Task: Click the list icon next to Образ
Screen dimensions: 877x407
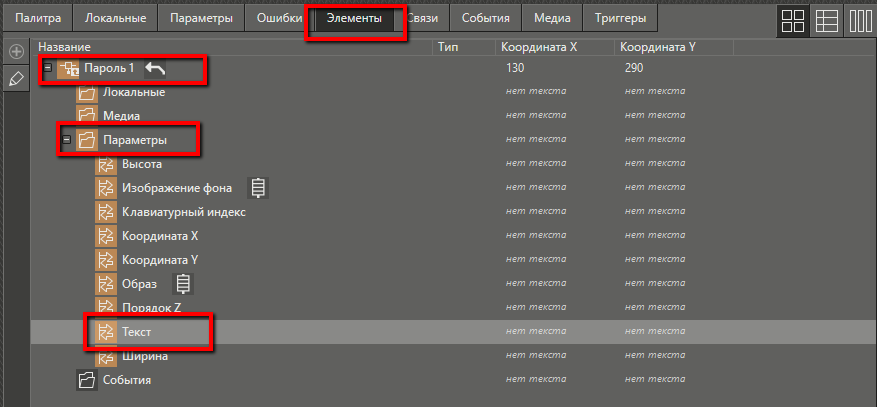Action: tap(181, 284)
